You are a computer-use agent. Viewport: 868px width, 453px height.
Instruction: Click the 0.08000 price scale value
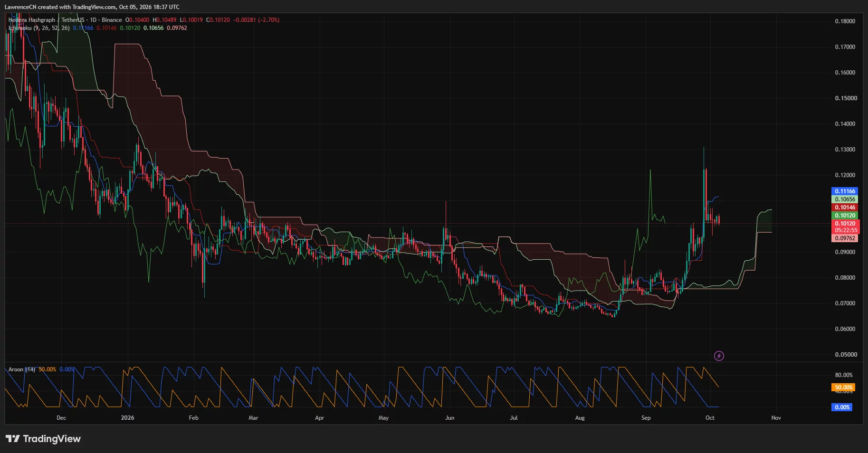[x=845, y=278]
